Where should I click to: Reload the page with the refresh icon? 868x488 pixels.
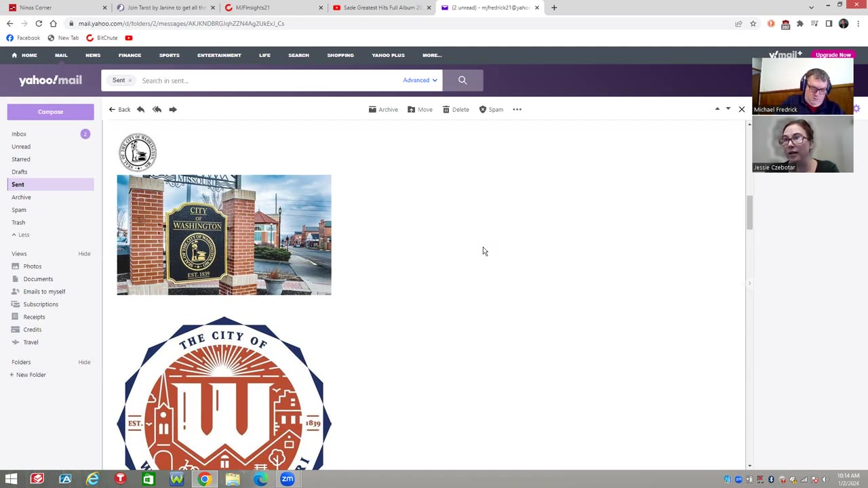39,23
